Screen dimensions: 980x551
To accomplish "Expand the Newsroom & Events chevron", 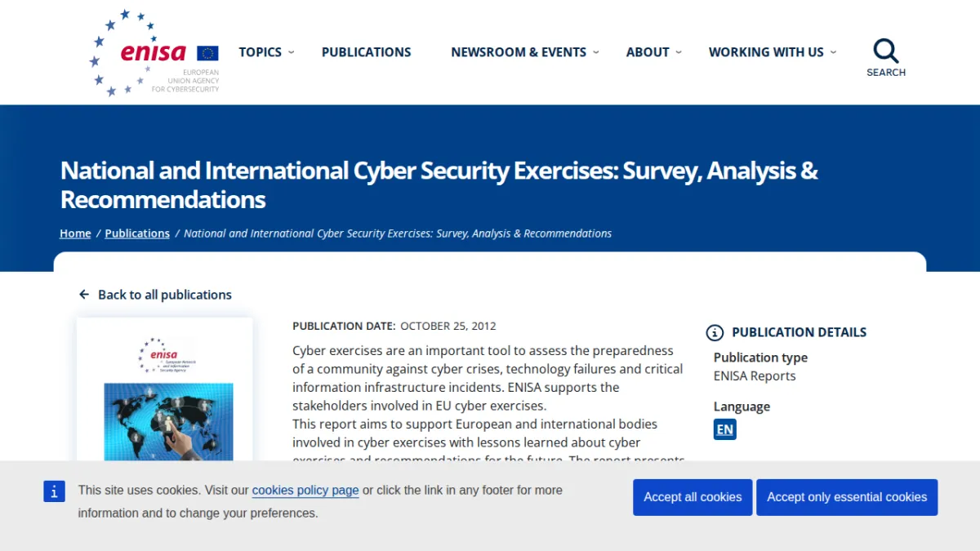I will pyautogui.click(x=596, y=52).
